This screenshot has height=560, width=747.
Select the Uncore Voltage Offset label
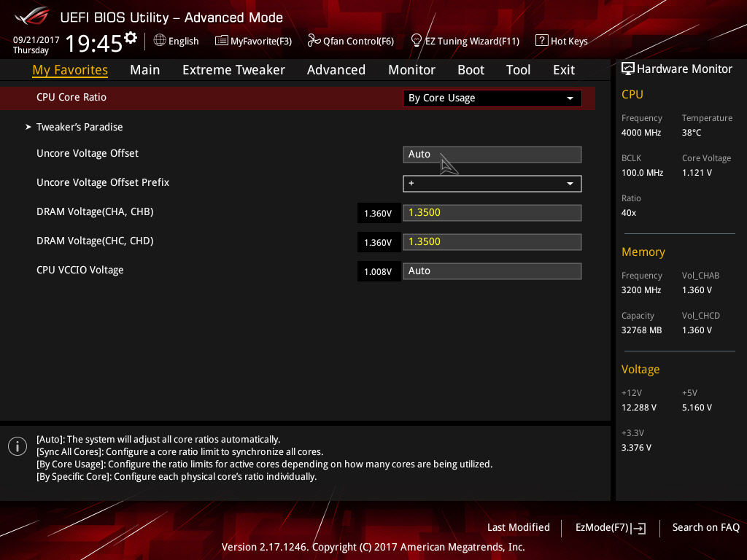click(x=88, y=153)
